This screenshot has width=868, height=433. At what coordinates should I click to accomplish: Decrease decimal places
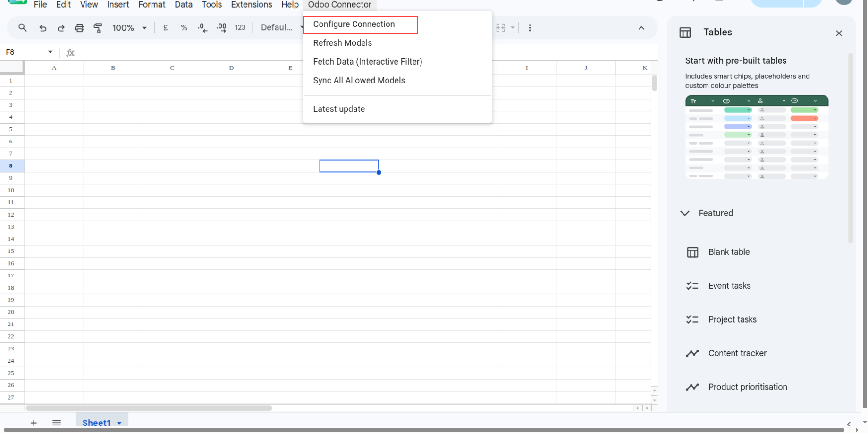pos(202,28)
